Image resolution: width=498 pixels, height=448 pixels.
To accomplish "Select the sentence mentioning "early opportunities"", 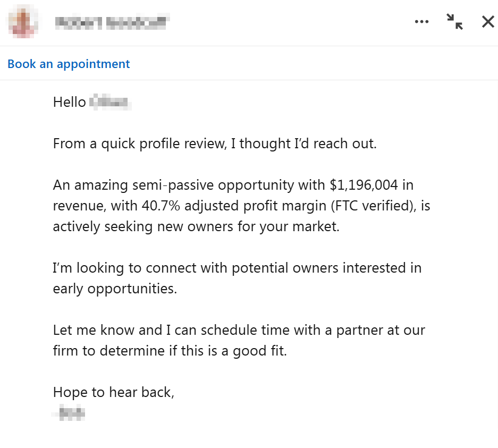I will pos(237,278).
